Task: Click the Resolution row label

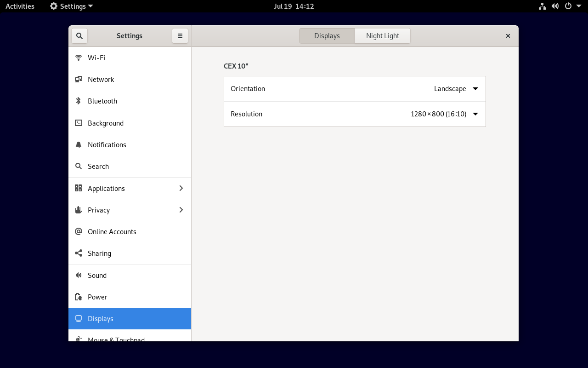Action: tap(247, 114)
